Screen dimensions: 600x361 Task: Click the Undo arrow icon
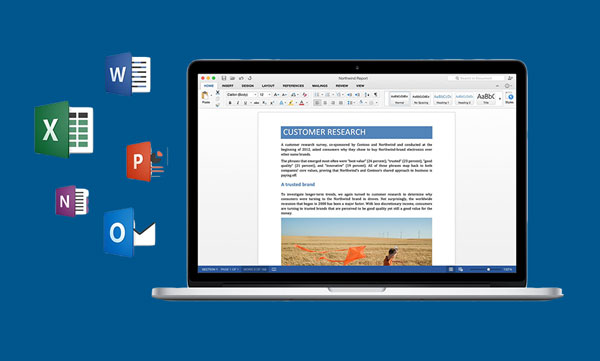click(241, 78)
